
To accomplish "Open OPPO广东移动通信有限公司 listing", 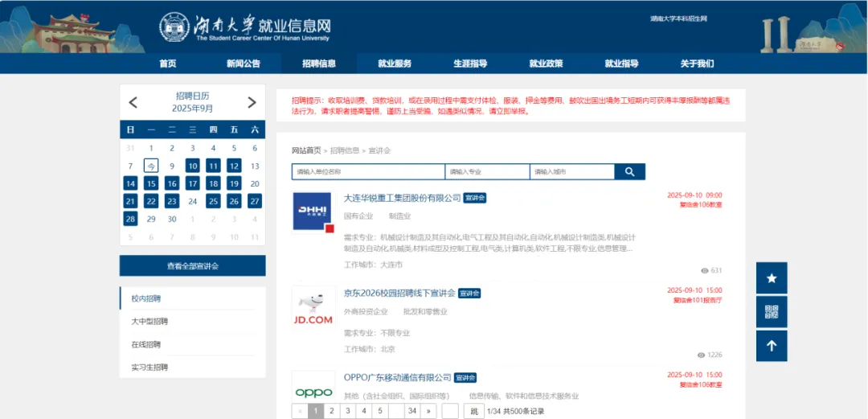I will [398, 377].
